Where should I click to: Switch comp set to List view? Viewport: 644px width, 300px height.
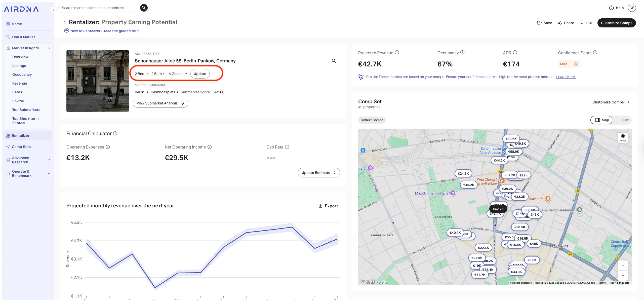point(622,120)
